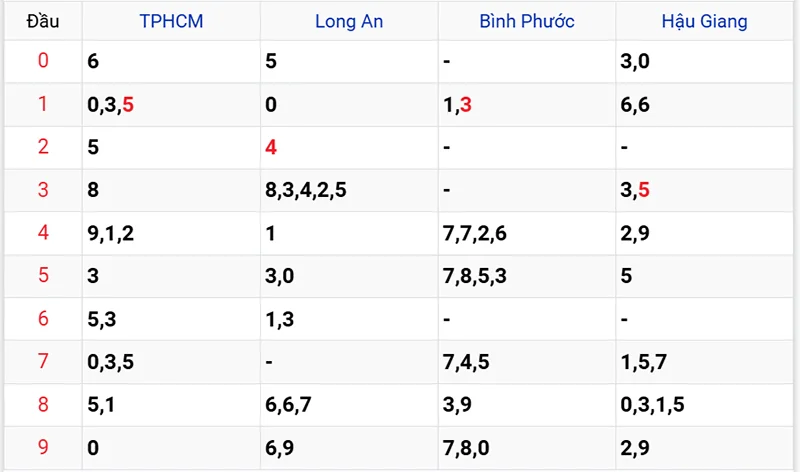The width and height of the screenshot is (800, 472).
Task: Open the Hậu Giang header link
Action: (x=705, y=21)
